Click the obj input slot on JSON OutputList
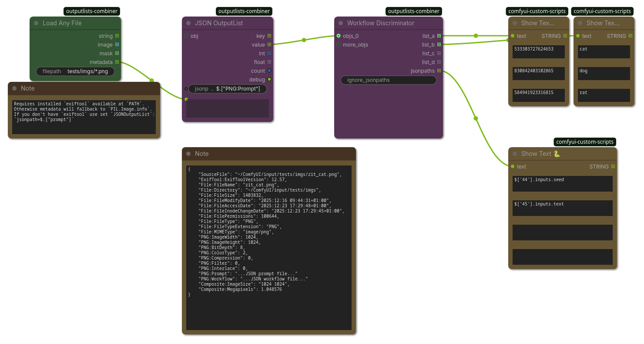This screenshot has width=644, height=344. [x=186, y=36]
